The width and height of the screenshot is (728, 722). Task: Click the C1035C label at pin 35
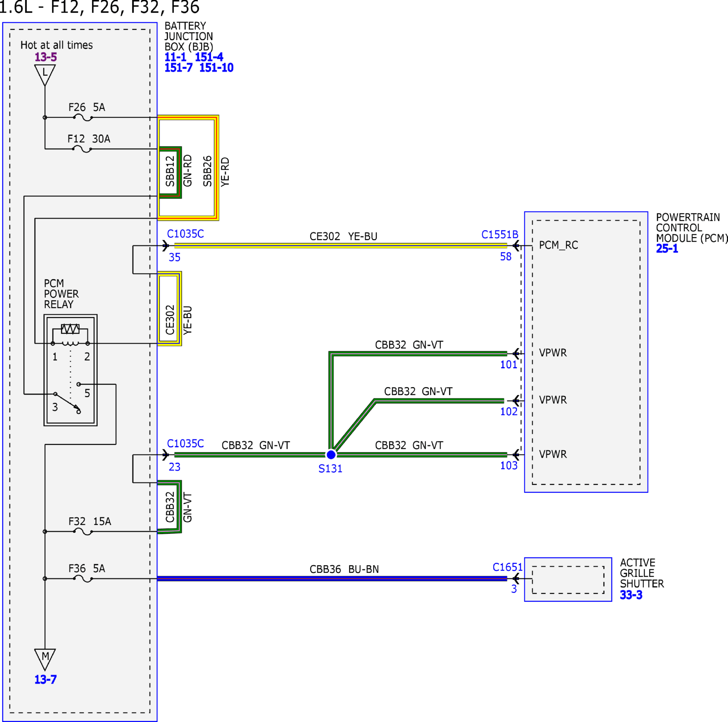click(x=185, y=234)
